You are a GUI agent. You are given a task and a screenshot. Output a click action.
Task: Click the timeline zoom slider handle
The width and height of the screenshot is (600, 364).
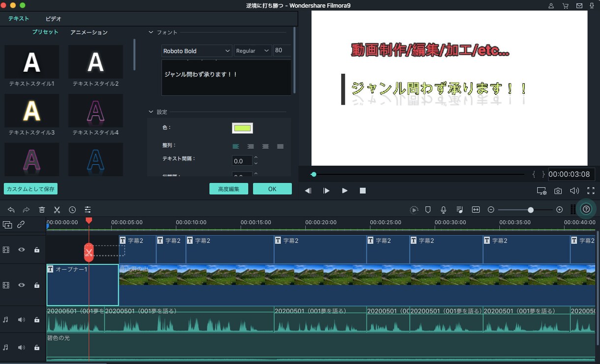click(x=531, y=210)
